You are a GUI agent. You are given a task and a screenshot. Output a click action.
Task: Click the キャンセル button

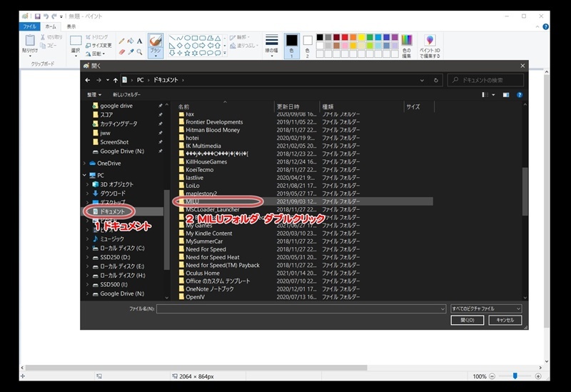[505, 320]
